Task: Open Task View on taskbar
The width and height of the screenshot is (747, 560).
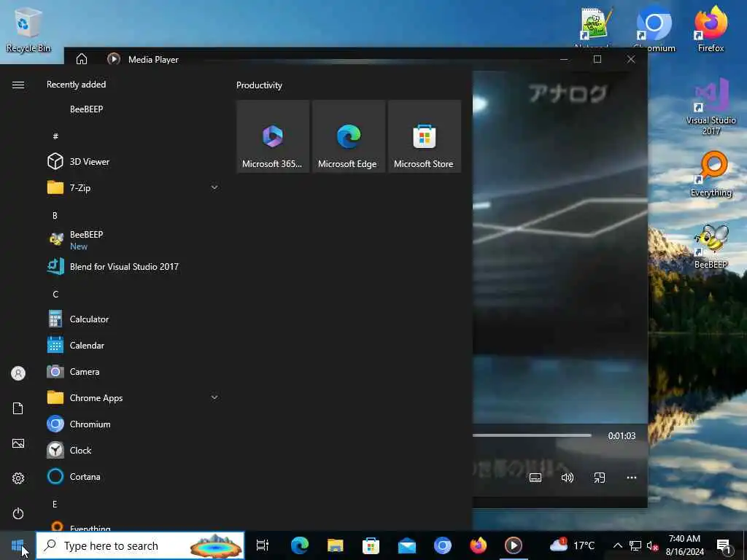Action: coord(263,545)
